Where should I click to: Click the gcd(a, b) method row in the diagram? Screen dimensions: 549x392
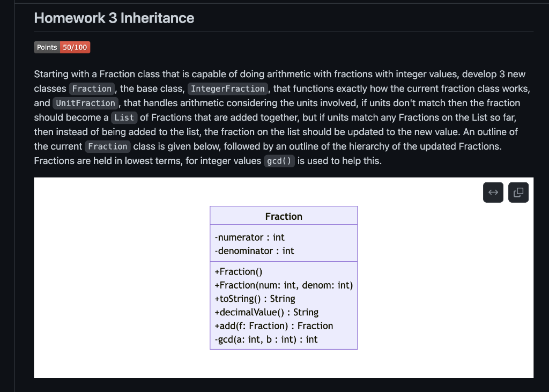pyautogui.click(x=265, y=339)
